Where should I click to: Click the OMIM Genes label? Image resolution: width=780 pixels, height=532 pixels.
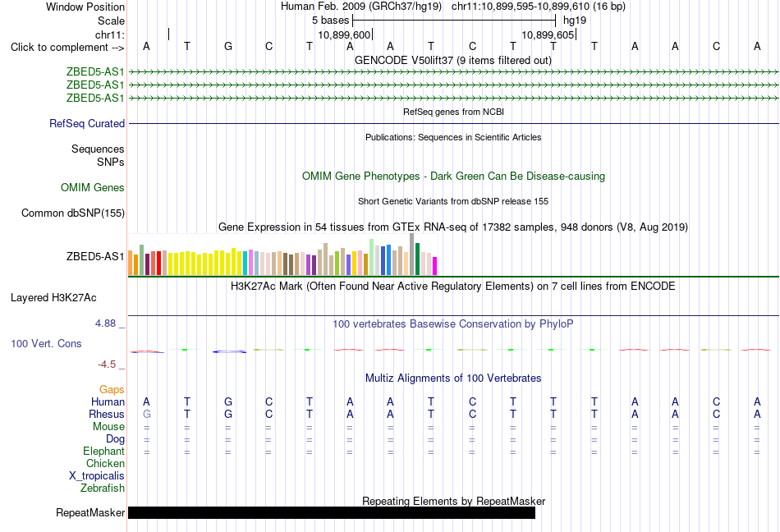(x=93, y=187)
